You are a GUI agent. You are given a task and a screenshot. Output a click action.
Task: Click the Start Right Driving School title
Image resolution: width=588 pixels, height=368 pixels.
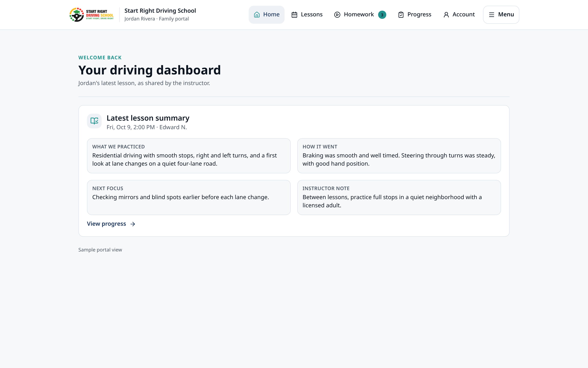[160, 11]
